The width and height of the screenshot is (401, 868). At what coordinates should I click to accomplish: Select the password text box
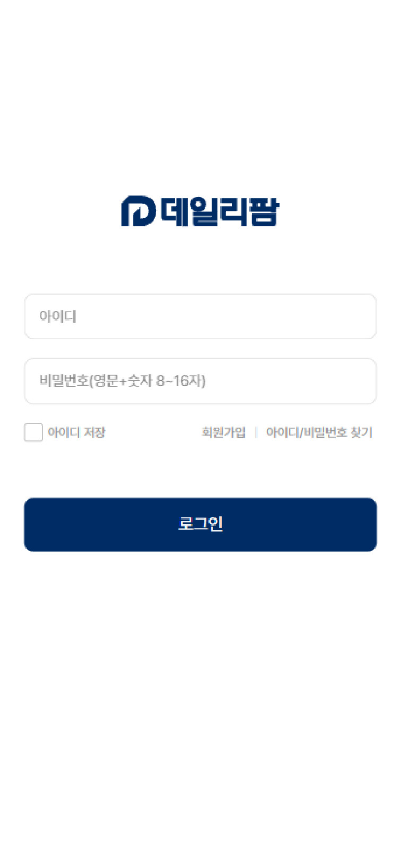point(201,381)
